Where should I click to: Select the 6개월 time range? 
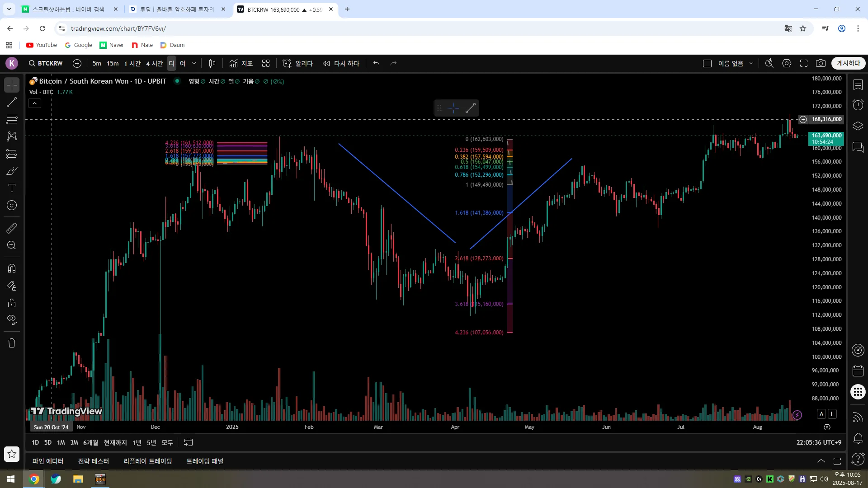[90, 442]
